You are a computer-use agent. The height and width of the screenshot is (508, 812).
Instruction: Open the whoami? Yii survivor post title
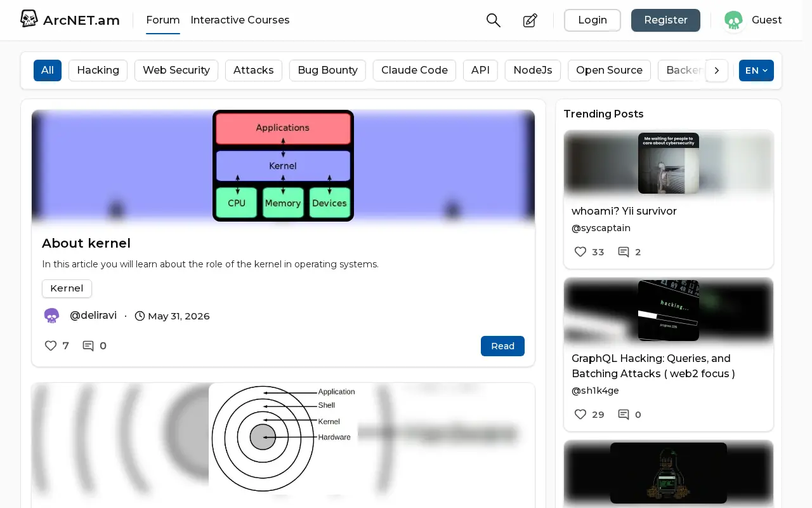[x=624, y=211]
